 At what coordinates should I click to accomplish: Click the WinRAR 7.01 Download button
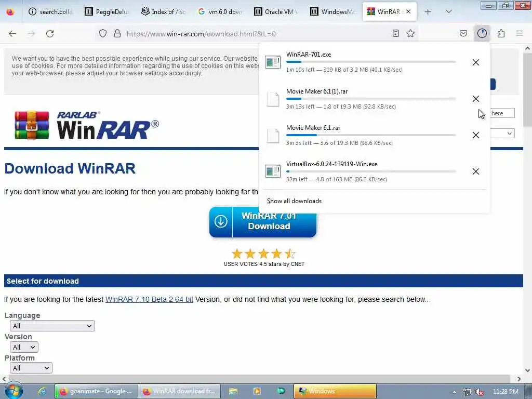tap(263, 222)
